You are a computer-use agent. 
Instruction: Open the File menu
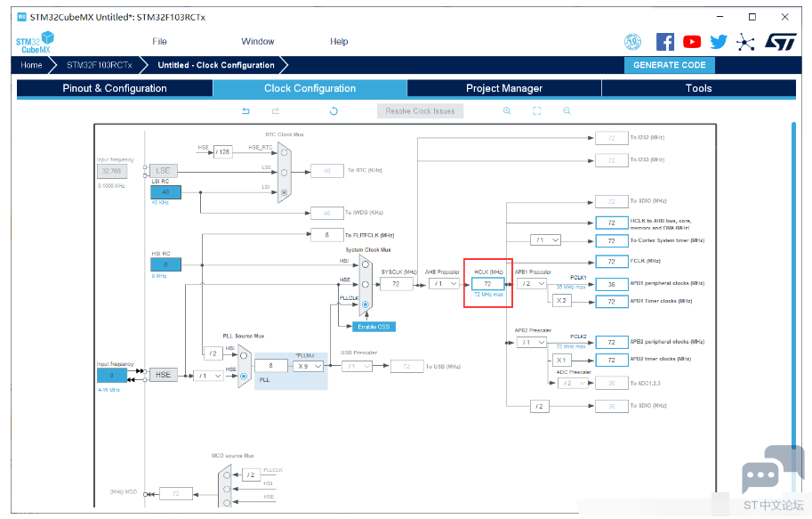click(x=159, y=42)
